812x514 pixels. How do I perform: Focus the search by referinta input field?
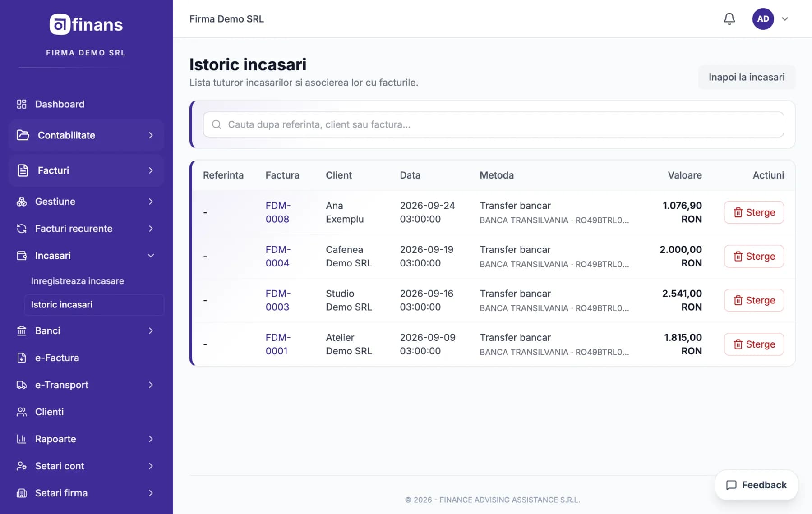(494, 124)
